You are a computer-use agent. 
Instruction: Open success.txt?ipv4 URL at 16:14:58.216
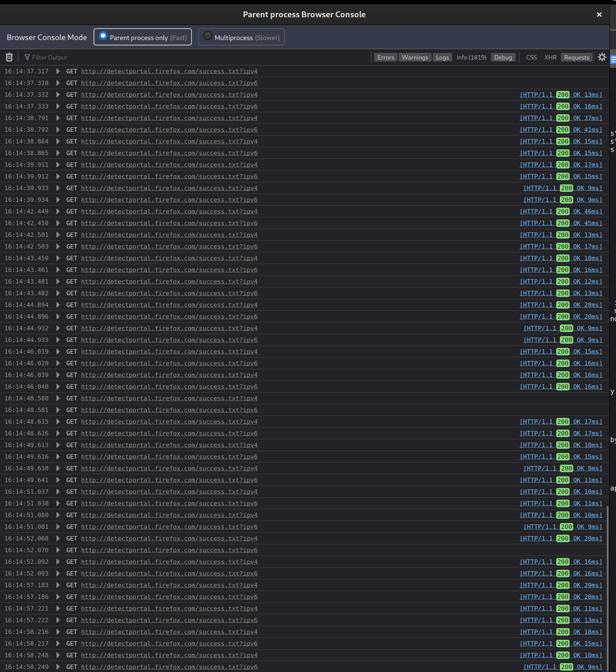[x=169, y=632]
